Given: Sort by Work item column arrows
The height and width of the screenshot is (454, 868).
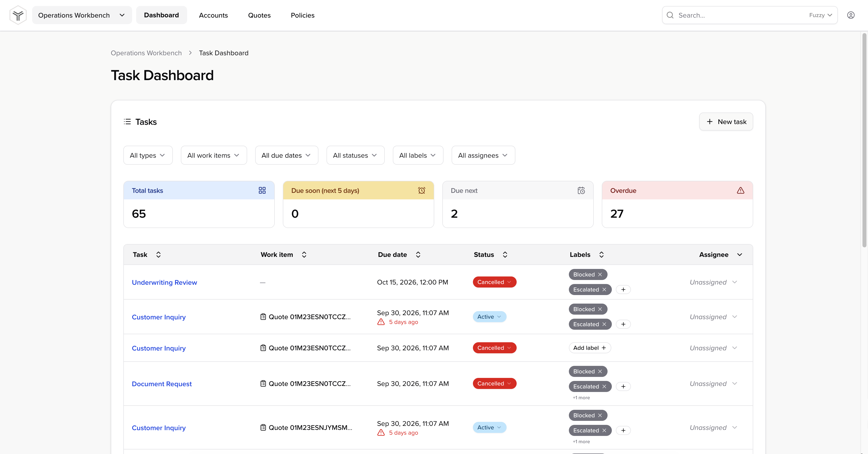Looking at the screenshot, I should pyautogui.click(x=304, y=255).
